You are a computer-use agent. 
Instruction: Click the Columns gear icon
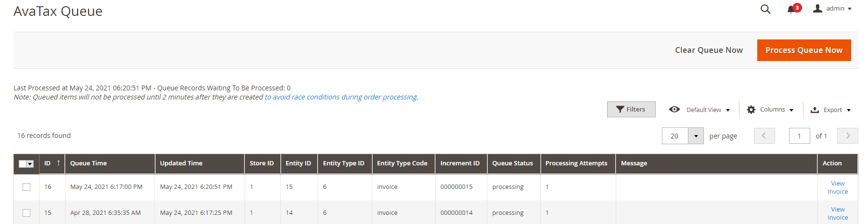(751, 110)
